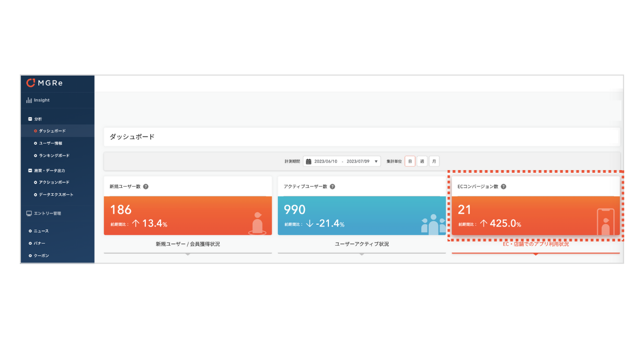Click the MGRe logo icon

(x=31, y=83)
